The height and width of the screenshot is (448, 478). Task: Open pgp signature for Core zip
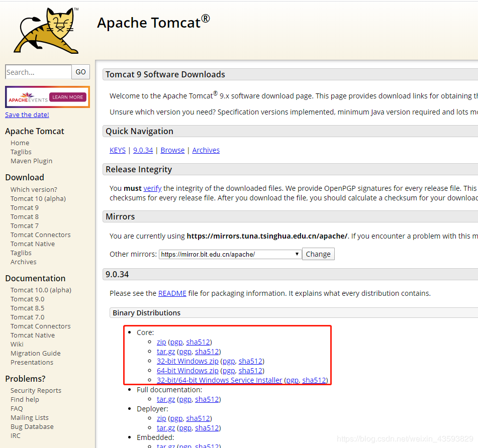pos(176,343)
